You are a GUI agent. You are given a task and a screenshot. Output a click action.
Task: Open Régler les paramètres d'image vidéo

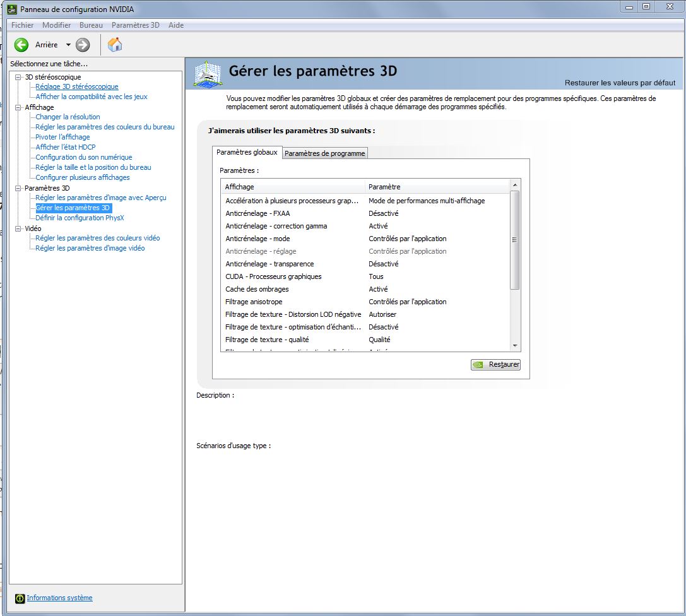[x=90, y=248]
